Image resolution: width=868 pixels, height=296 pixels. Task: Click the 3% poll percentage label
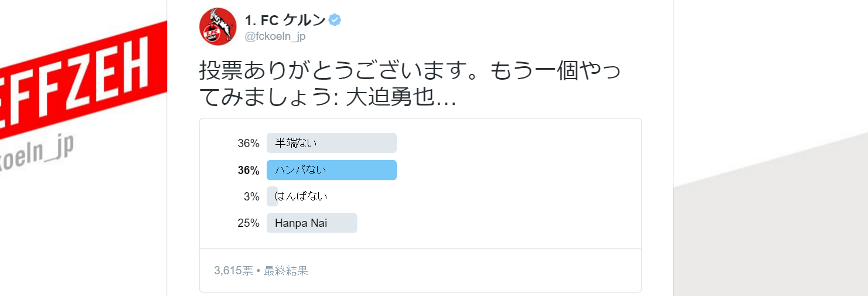[x=252, y=196]
